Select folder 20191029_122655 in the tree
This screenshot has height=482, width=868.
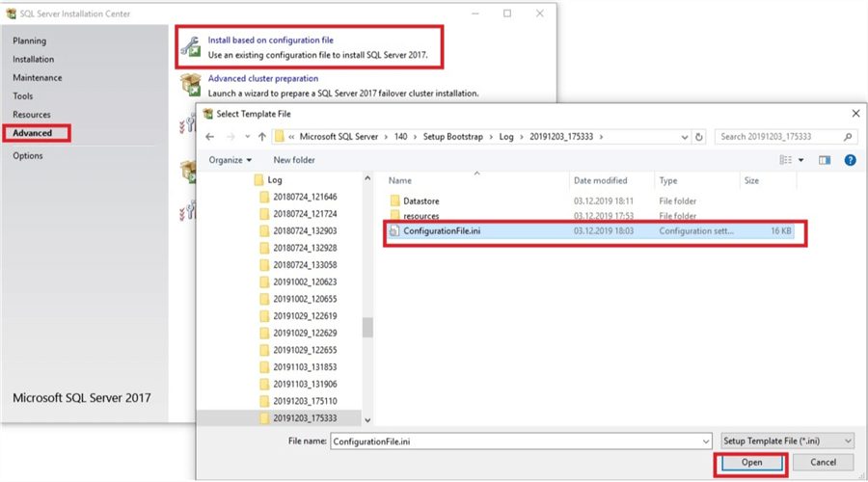[305, 350]
